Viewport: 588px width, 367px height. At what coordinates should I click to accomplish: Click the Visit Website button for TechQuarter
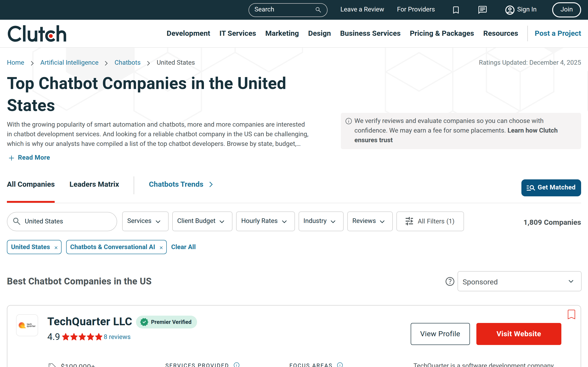(518, 334)
